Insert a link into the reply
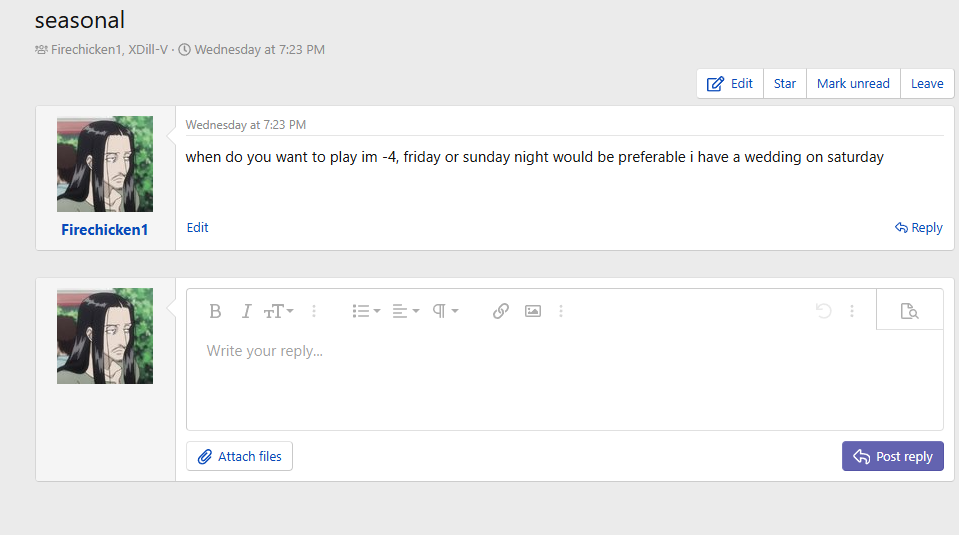 click(501, 311)
